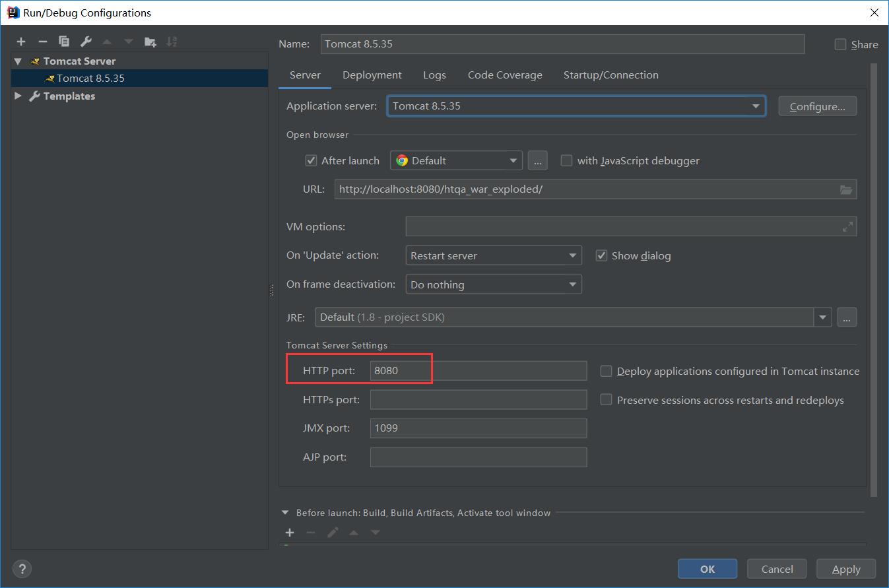Open On frame deactivation dropdown
This screenshot has width=889, height=588.
[x=494, y=284]
